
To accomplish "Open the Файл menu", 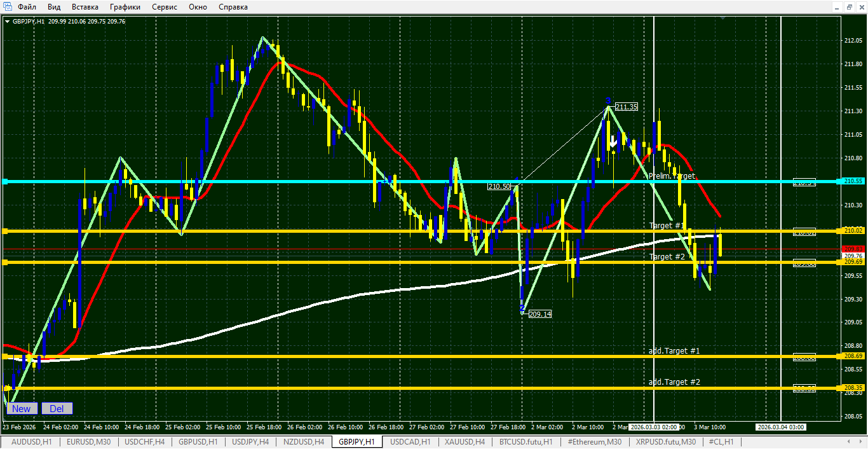I will point(27,7).
